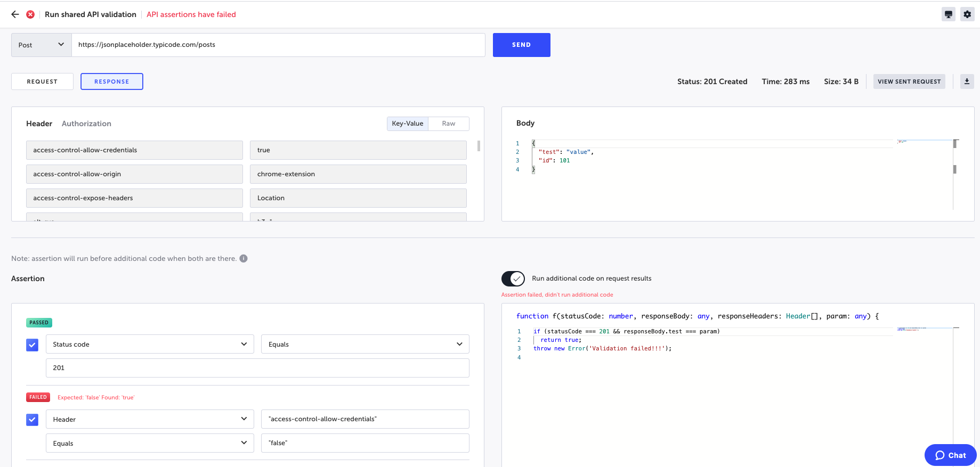This screenshot has height=467, width=980.
Task: Toggle Run additional code on request results
Action: (513, 278)
